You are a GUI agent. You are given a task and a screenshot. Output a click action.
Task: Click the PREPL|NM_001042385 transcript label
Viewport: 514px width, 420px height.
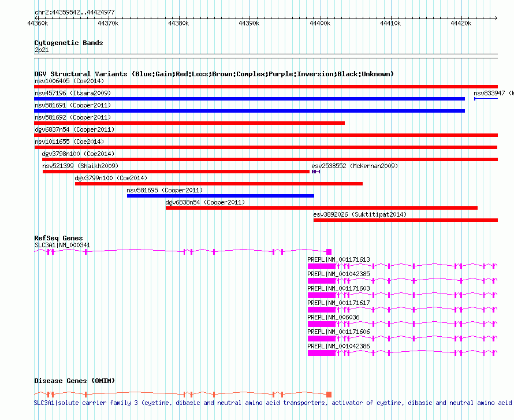point(338,274)
